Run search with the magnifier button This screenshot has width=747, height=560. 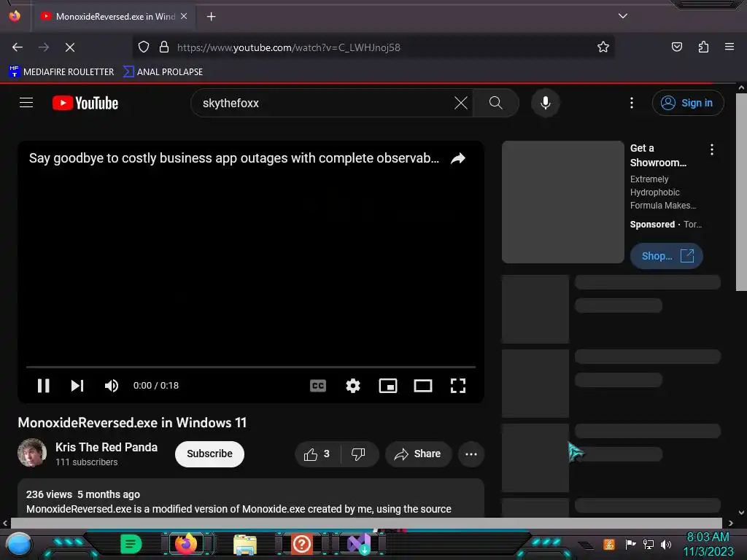click(496, 103)
